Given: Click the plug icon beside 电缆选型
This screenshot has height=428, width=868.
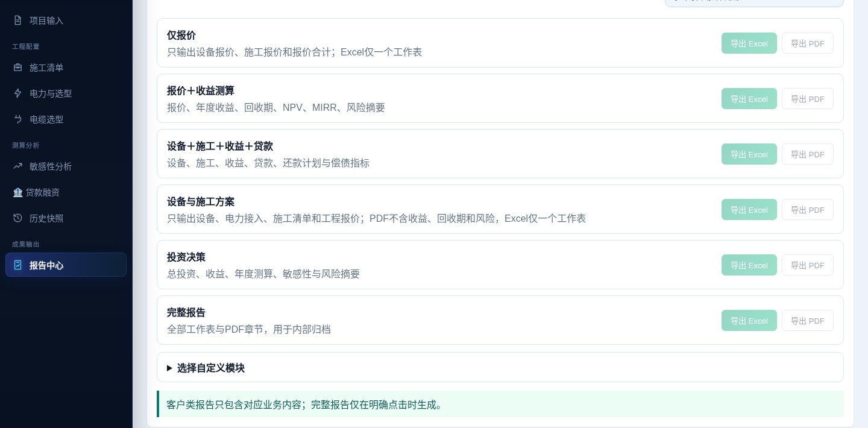Looking at the screenshot, I should point(18,119).
